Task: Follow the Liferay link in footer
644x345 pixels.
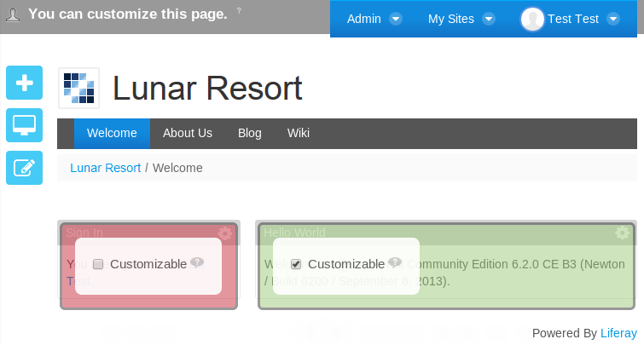Action: click(618, 333)
